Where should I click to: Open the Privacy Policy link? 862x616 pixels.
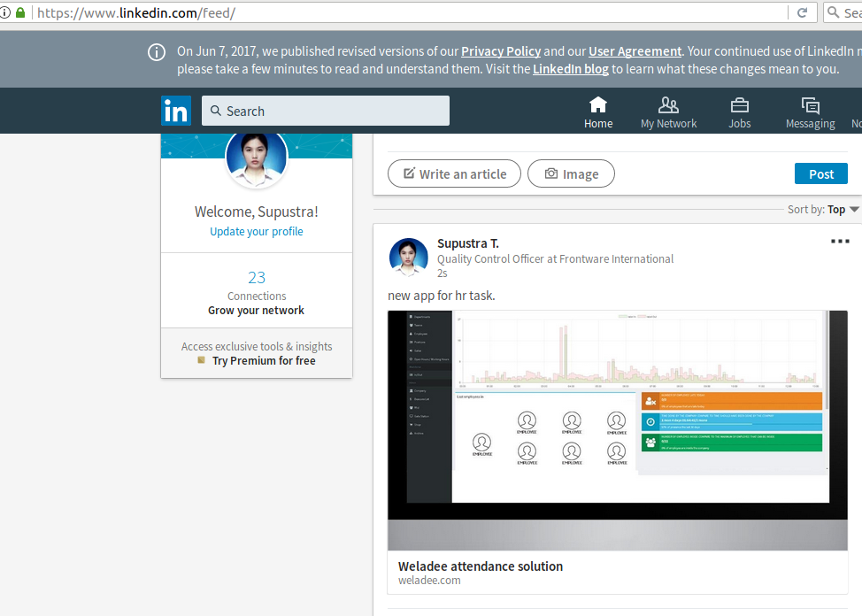coord(500,51)
